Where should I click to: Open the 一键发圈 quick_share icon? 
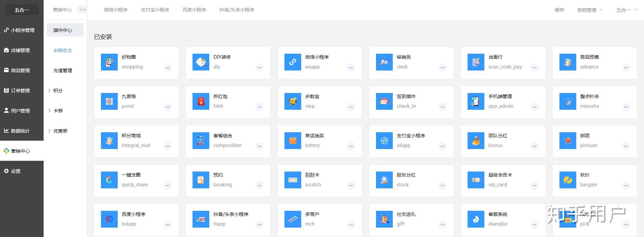109,180
